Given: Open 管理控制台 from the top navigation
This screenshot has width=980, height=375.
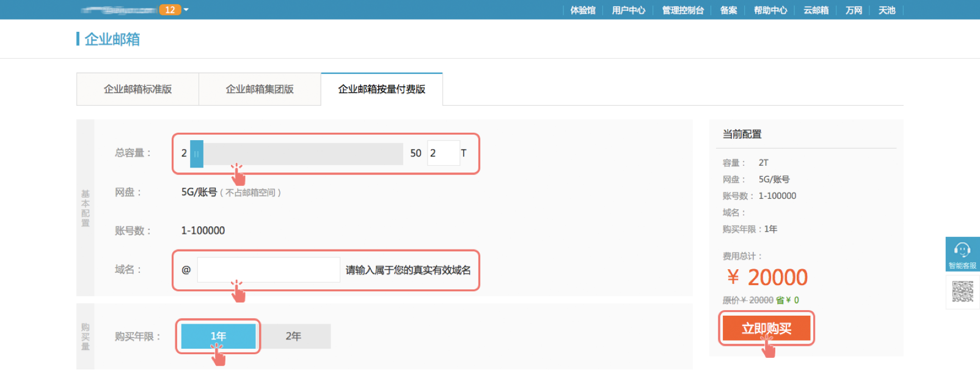Looking at the screenshot, I should pyautogui.click(x=683, y=10).
